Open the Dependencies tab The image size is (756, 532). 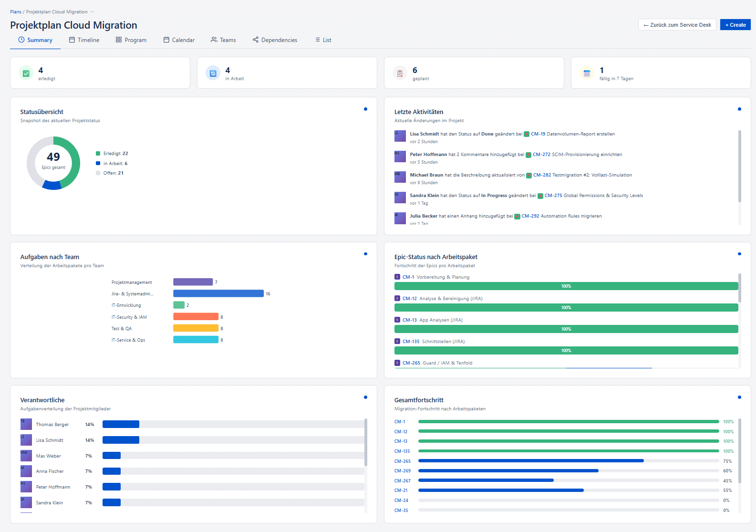(275, 40)
